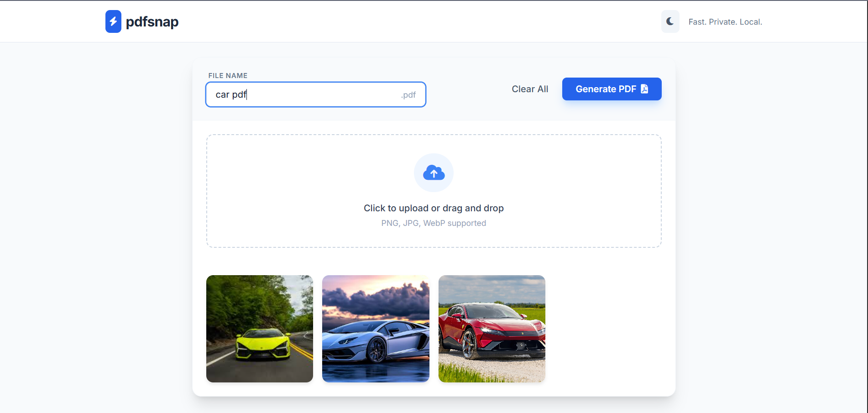Viewport: 868px width, 413px height.
Task: Focus the File Name input field
Action: 316,94
